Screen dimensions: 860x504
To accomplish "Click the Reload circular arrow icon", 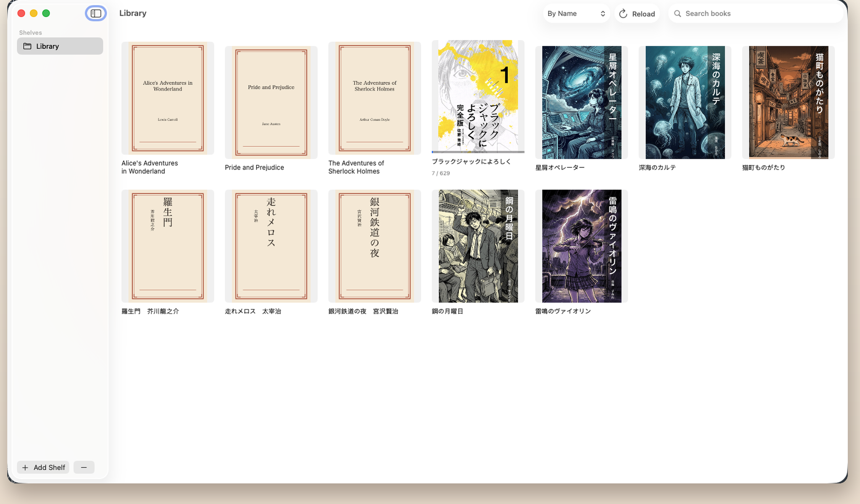I will click(623, 14).
